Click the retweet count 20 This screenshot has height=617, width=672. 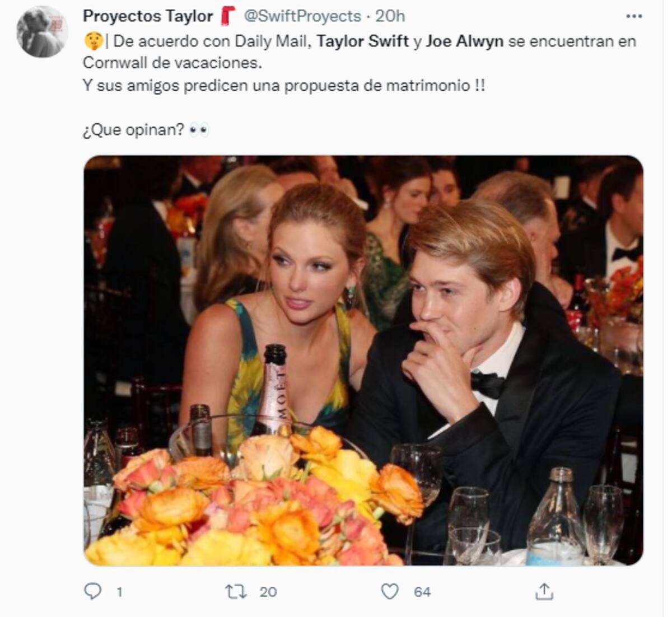click(268, 592)
